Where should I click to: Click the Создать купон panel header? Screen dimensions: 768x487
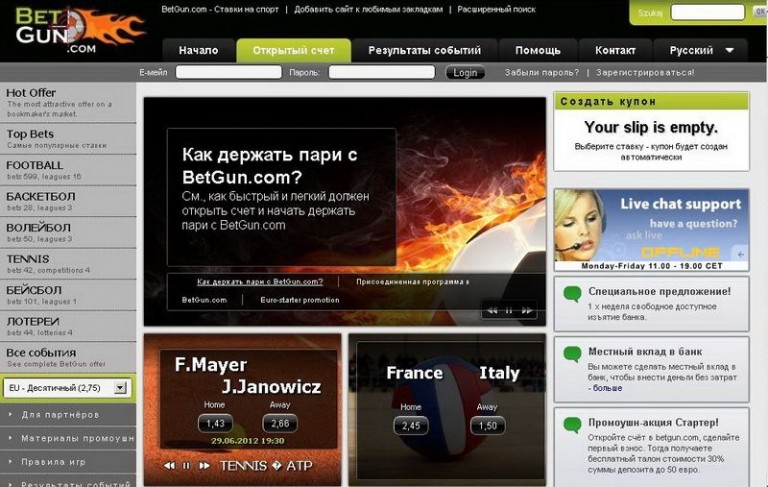pyautogui.click(x=651, y=101)
